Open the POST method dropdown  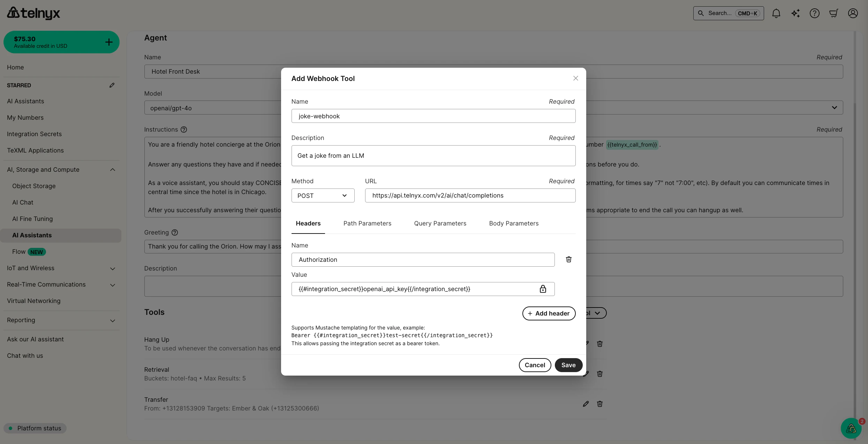pos(322,195)
